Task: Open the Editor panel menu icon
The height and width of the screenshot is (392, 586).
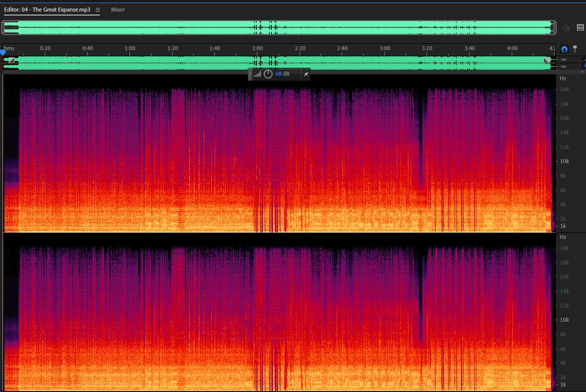Action: [x=97, y=10]
